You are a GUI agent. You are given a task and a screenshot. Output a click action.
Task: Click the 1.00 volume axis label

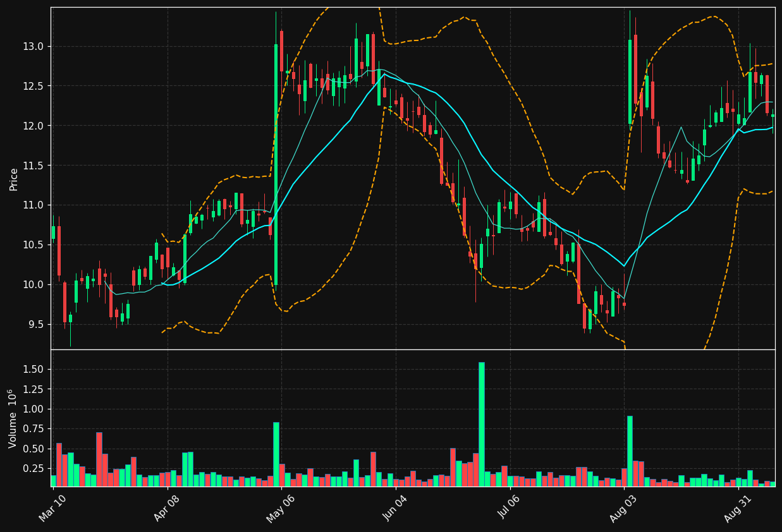click(x=34, y=409)
